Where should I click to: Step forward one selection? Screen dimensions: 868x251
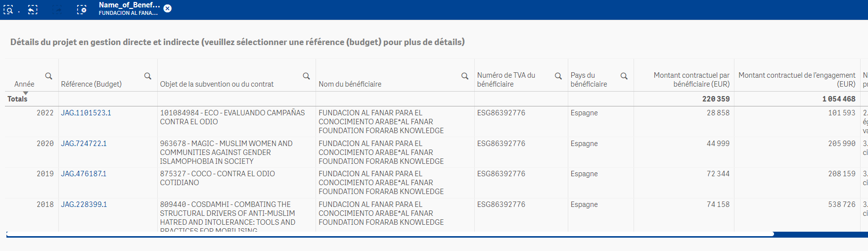click(57, 9)
